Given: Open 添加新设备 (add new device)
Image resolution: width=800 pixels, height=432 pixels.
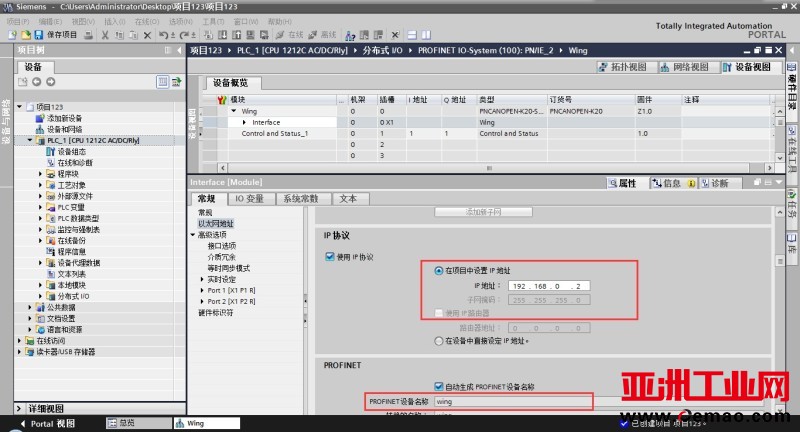Looking at the screenshot, I should click(64, 118).
